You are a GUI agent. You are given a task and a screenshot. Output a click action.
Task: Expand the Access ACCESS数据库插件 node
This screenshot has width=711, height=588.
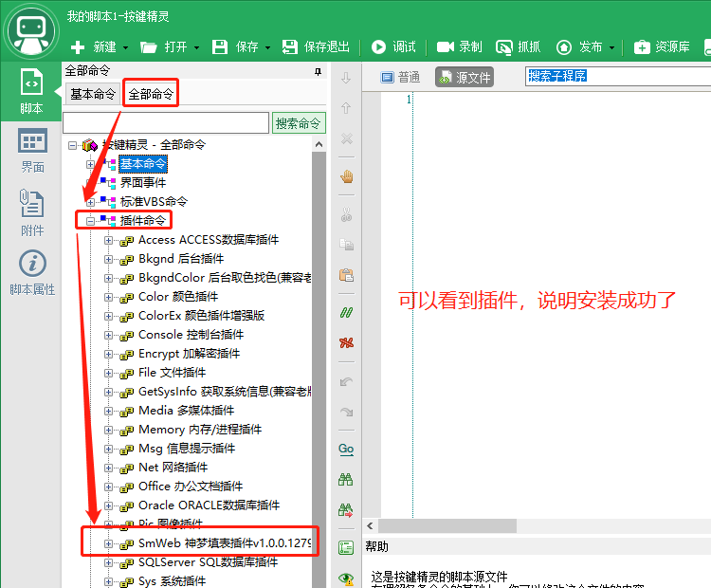click(x=108, y=241)
